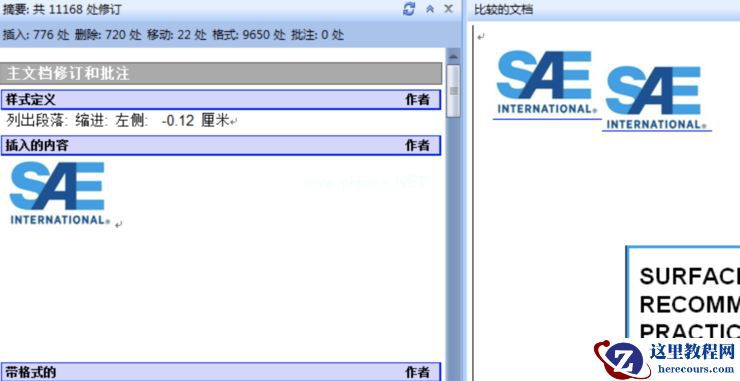
Task: Click the 格式: 9650 处 statistic
Action: pos(249,34)
